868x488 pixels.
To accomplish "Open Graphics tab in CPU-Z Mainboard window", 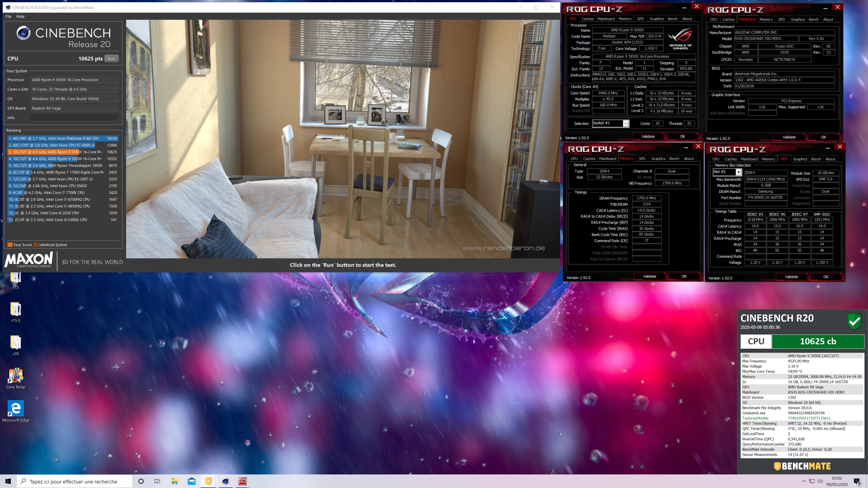I will pos(797,19).
